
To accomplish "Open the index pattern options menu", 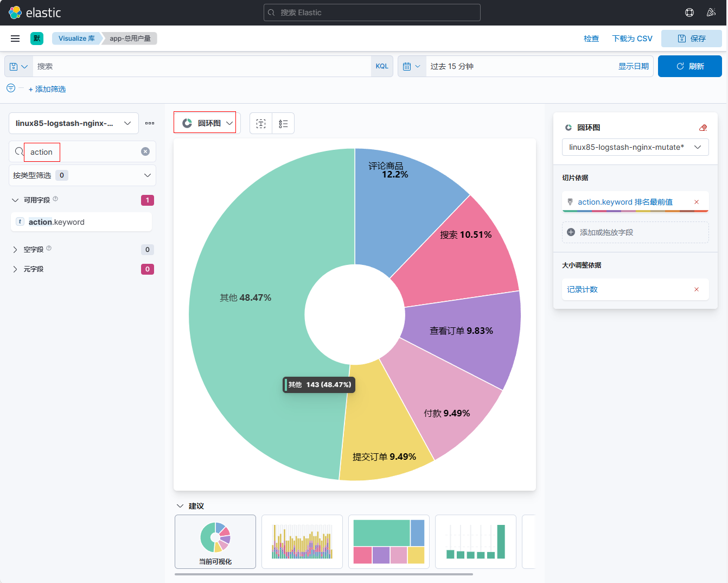I will pyautogui.click(x=150, y=123).
